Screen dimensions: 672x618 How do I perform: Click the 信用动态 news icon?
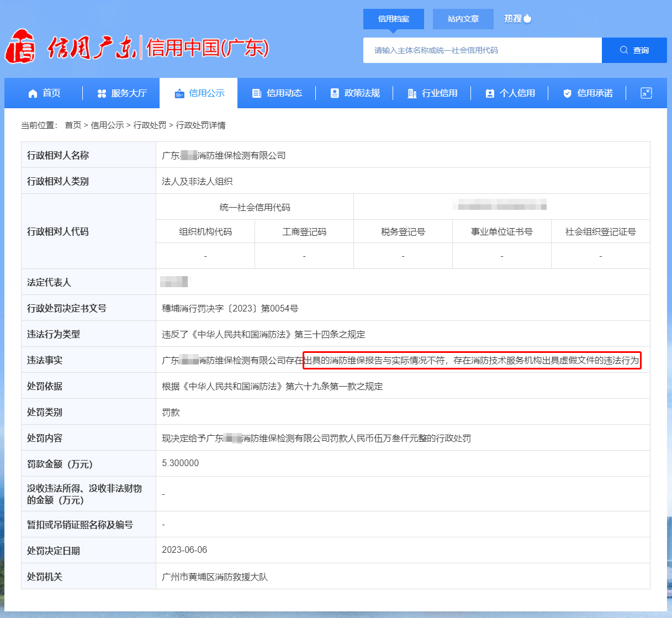256,93
